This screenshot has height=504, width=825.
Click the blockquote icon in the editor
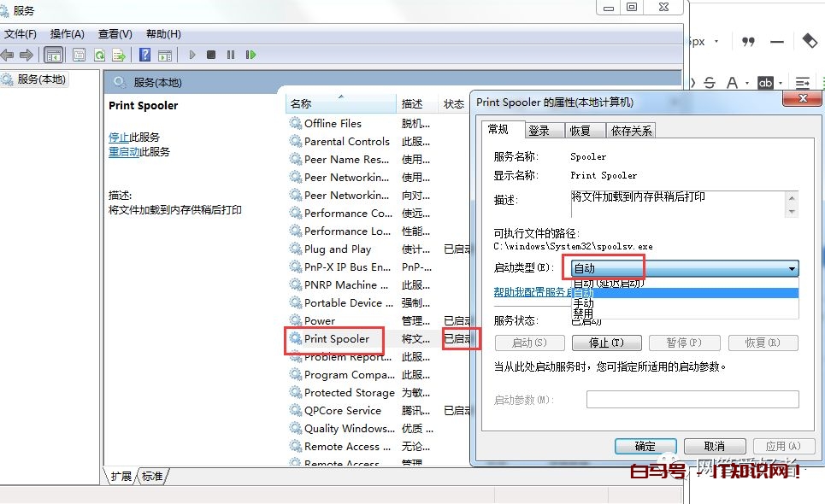[748, 41]
